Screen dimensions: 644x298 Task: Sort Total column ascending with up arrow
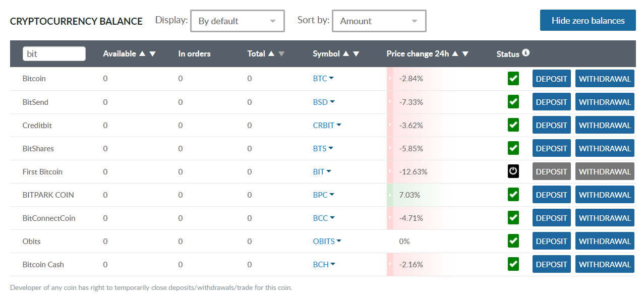[x=271, y=54]
